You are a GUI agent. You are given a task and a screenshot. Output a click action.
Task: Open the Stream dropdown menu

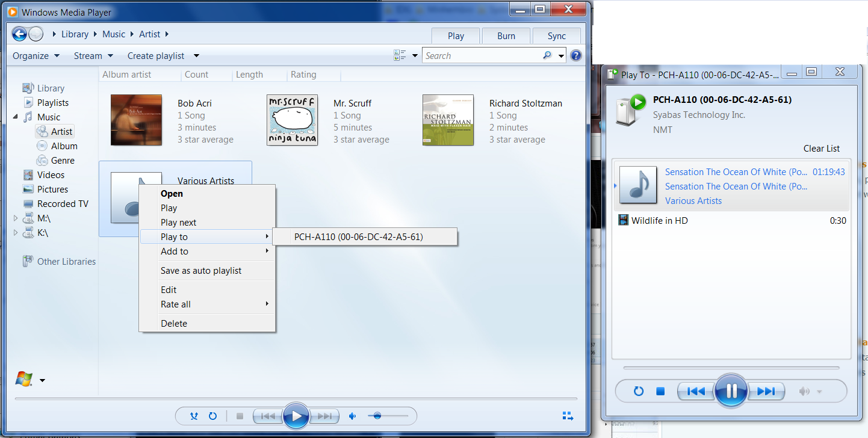coord(93,56)
